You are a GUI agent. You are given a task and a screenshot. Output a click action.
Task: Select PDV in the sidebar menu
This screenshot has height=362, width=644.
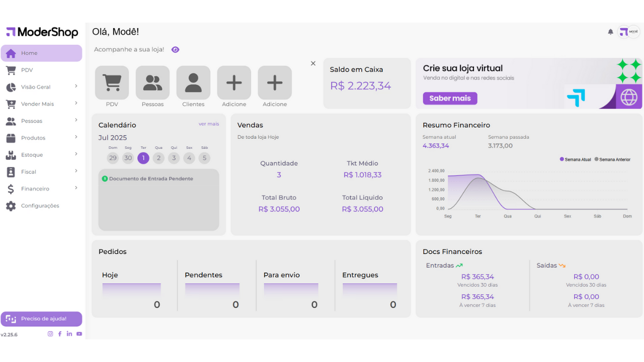pyautogui.click(x=27, y=70)
